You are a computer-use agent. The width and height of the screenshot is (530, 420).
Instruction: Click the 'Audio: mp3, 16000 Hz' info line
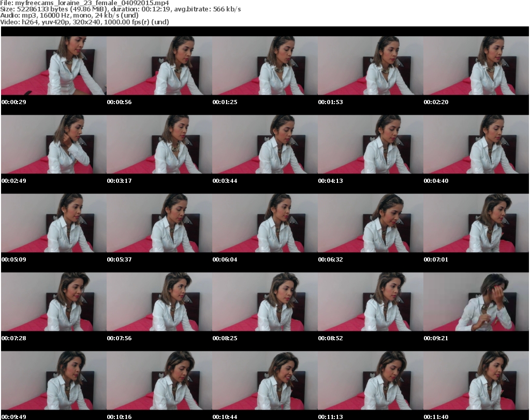tap(69, 16)
